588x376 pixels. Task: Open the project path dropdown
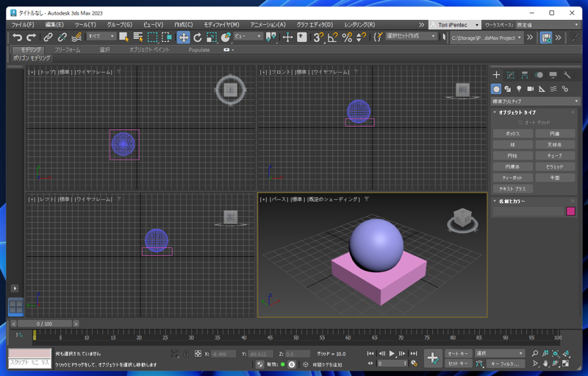click(487, 38)
